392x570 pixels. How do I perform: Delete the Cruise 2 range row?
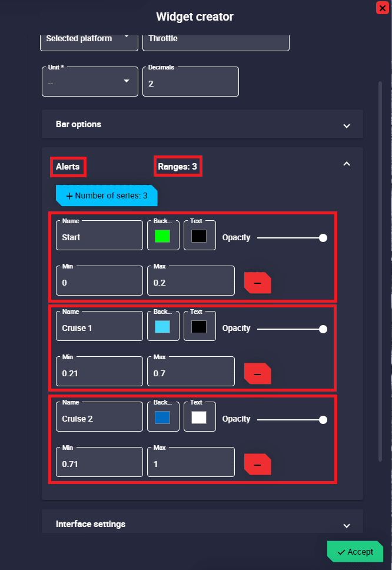pos(257,464)
